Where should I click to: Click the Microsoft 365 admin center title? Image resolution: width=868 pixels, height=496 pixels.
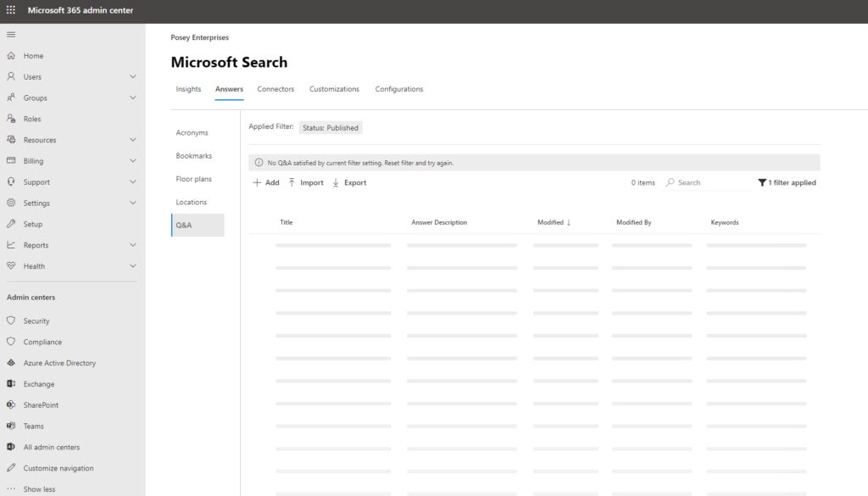click(x=81, y=10)
